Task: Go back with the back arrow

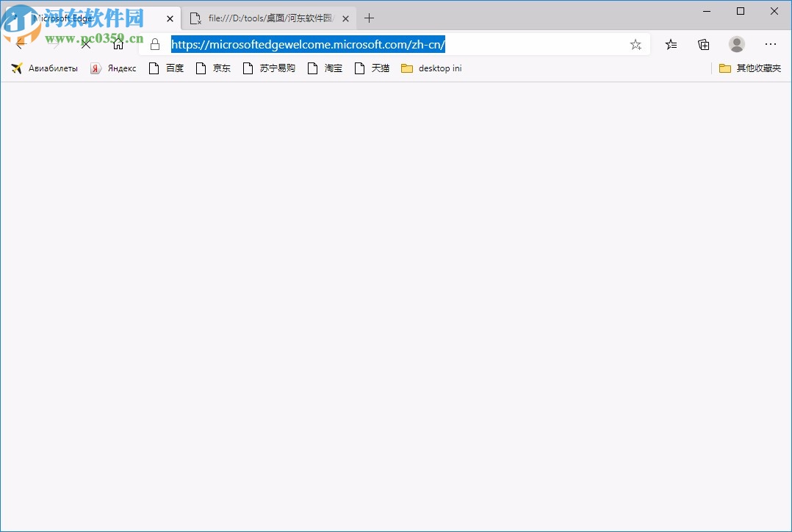Action: point(21,45)
